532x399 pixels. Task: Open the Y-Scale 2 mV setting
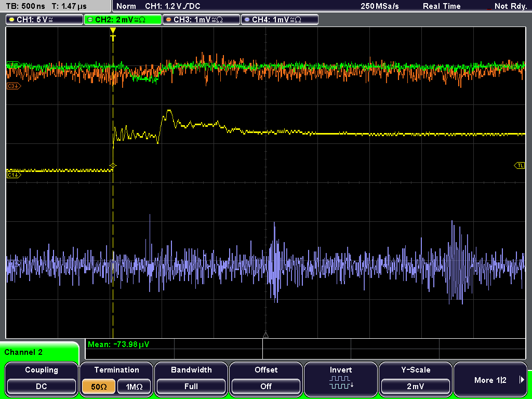[415, 379]
